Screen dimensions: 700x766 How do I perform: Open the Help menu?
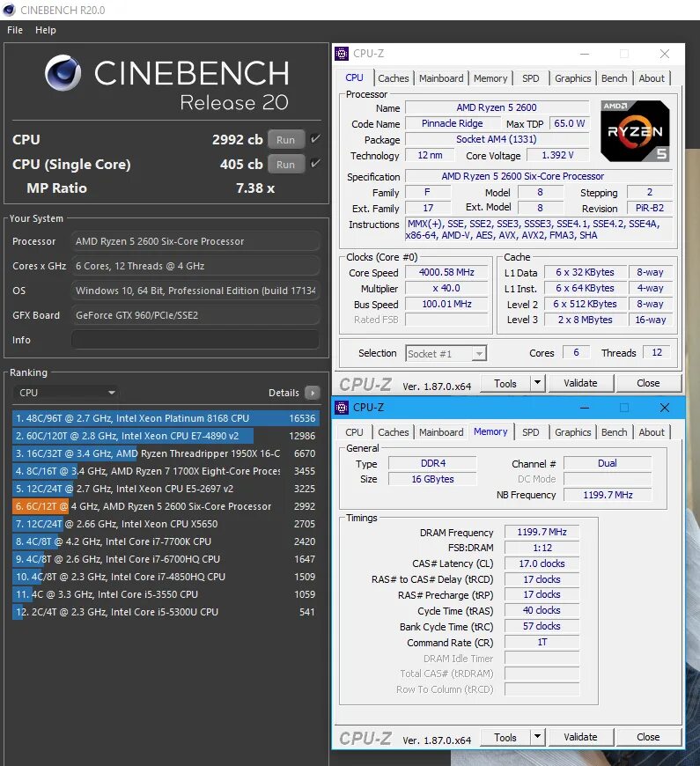point(46,30)
